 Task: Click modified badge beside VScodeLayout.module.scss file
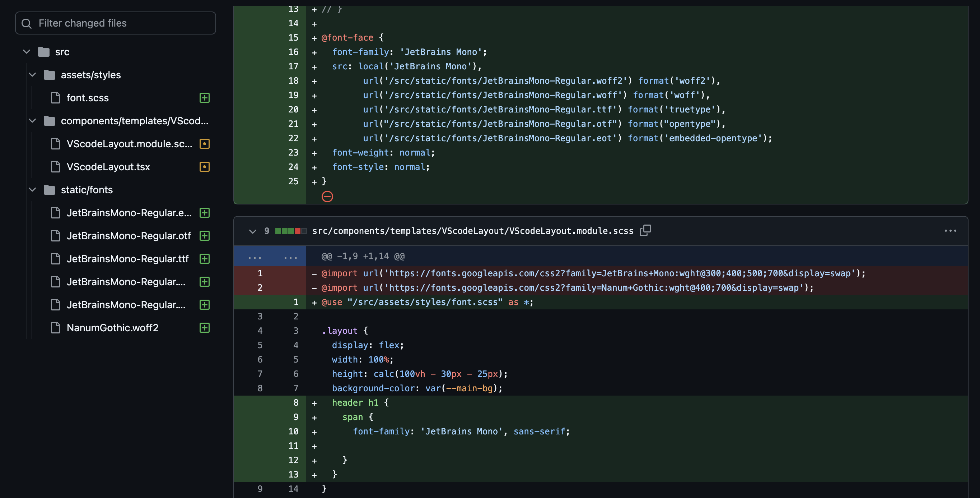205,144
